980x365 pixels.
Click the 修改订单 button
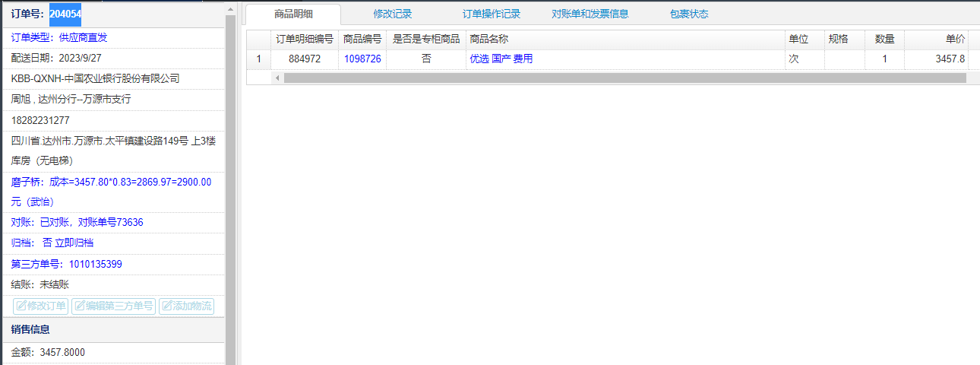(x=41, y=306)
